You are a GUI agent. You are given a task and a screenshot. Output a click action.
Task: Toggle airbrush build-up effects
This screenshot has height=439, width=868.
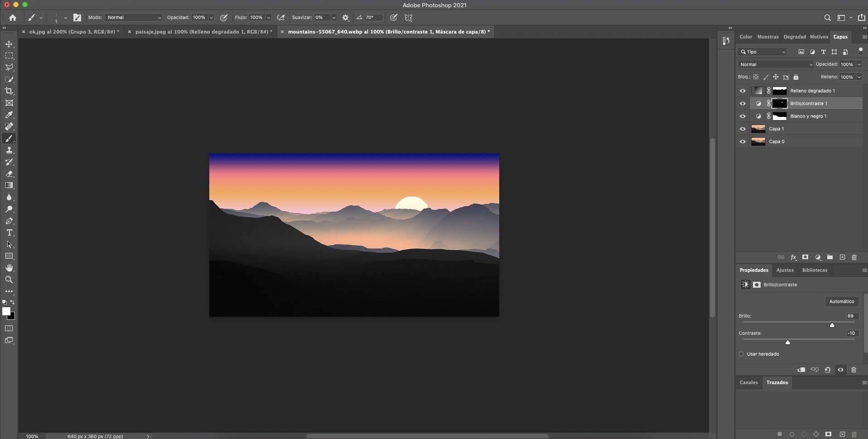coord(281,18)
